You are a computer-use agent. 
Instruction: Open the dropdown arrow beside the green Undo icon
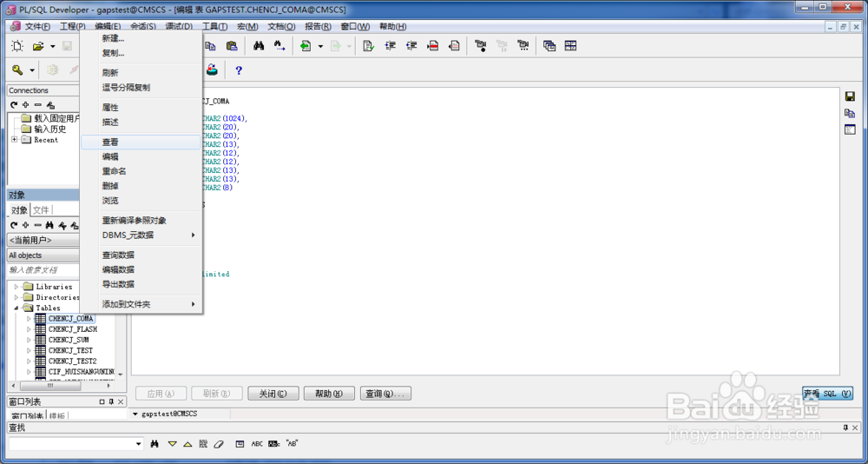pyautogui.click(x=320, y=47)
